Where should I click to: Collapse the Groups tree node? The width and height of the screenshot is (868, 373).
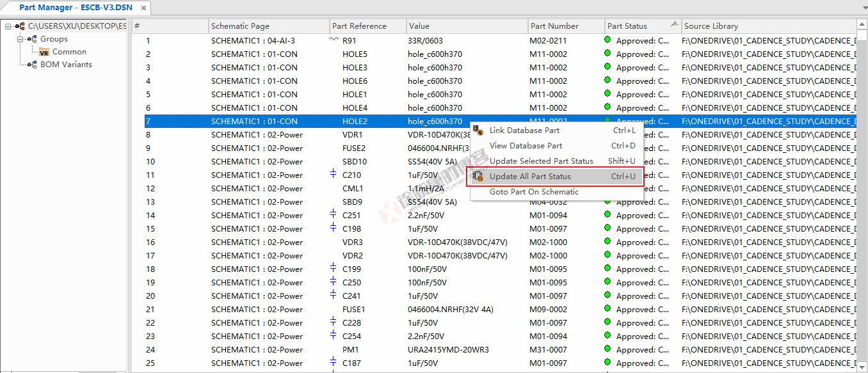pyautogui.click(x=20, y=39)
